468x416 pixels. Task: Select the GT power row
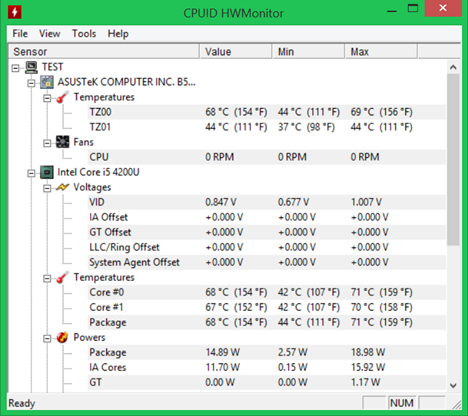(x=267, y=382)
